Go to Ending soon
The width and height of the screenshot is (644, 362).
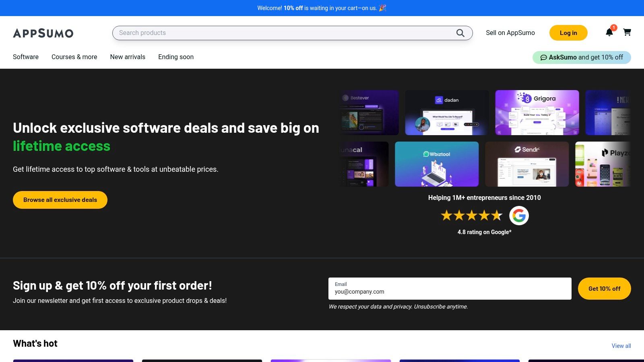point(176,57)
